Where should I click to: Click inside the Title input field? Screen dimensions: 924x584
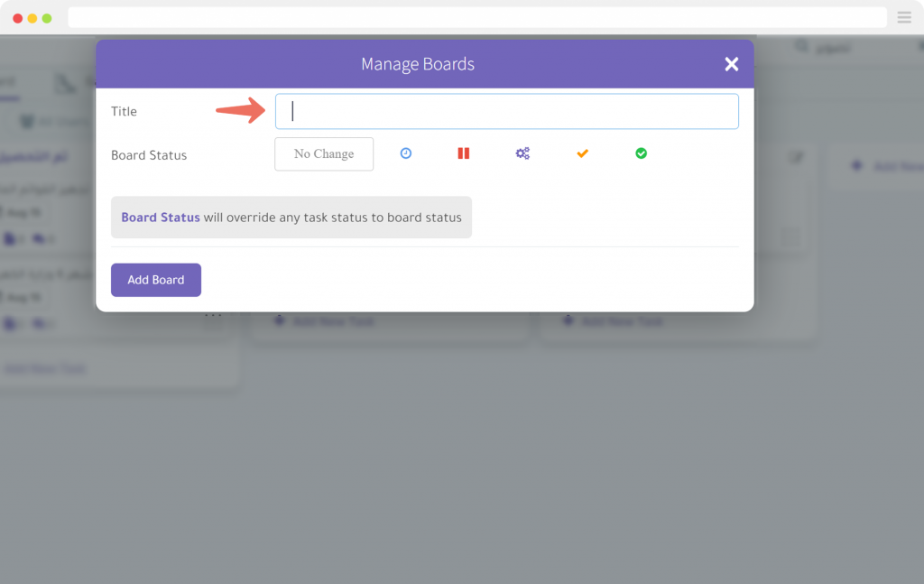point(505,110)
